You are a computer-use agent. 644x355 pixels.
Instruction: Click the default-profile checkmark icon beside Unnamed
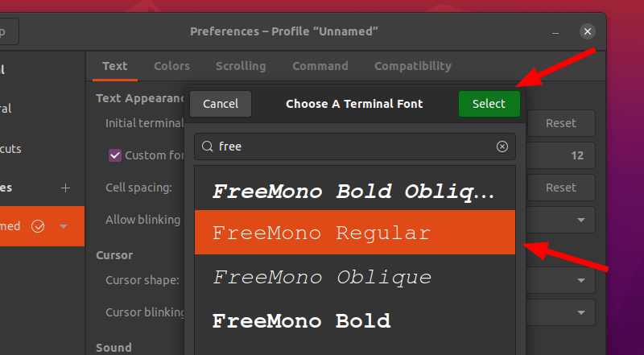38,226
